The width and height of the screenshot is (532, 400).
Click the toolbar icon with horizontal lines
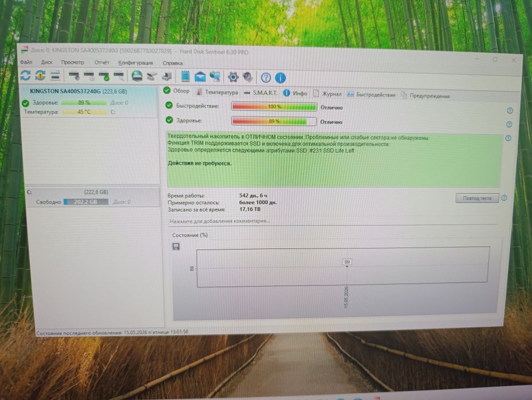56,76
